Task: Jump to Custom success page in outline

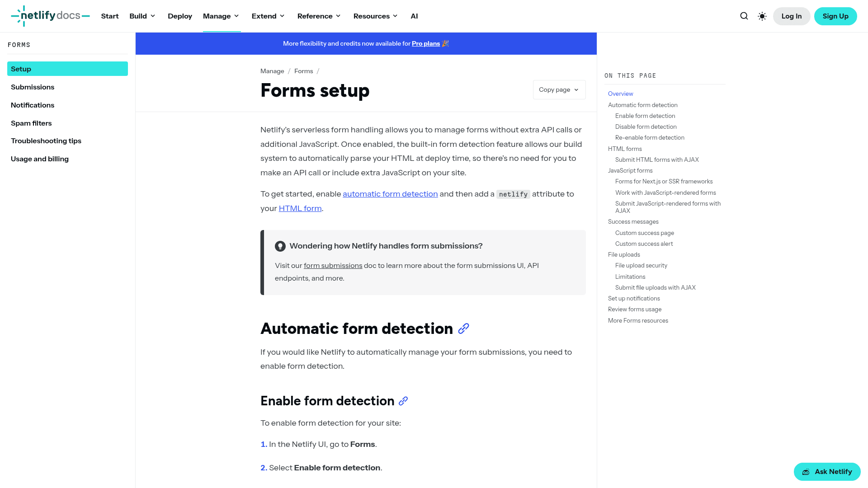Action: pyautogui.click(x=644, y=233)
